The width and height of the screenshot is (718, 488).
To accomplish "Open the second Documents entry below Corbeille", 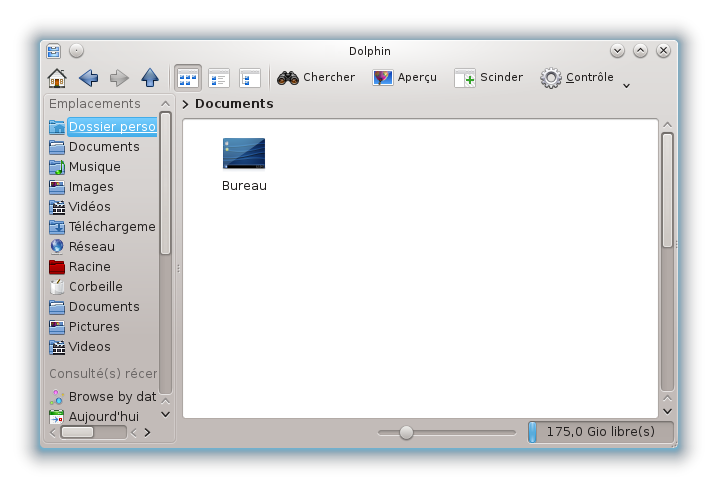I will tap(103, 307).
